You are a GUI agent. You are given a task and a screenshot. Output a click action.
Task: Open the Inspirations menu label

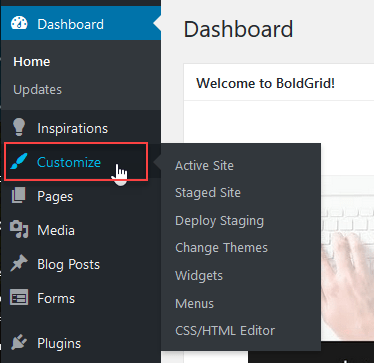coord(72,128)
